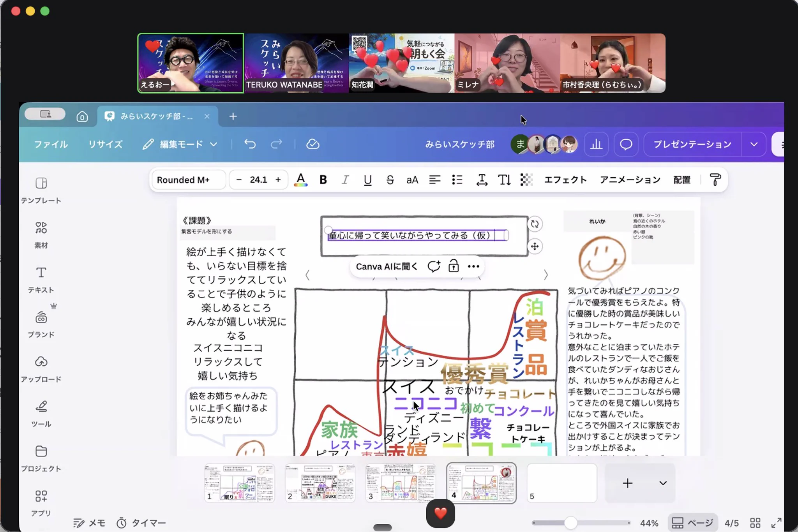This screenshot has height=532, width=798.
Task: Go to Canva home icon
Action: 82,116
